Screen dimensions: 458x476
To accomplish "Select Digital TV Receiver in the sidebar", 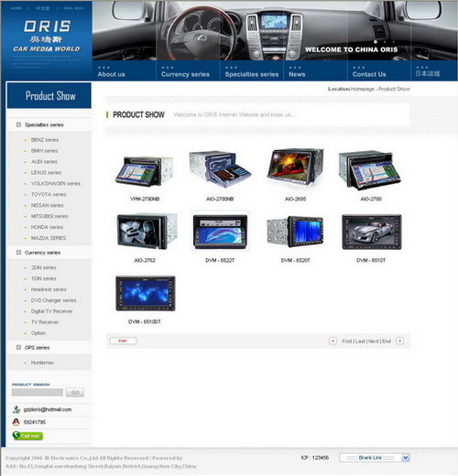I will (x=51, y=311).
